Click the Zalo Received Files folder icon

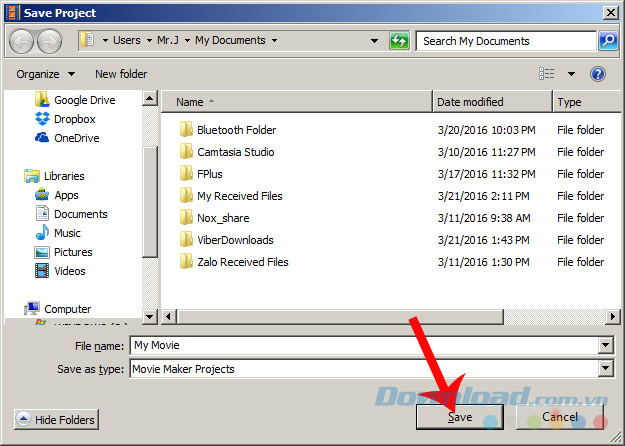186,262
